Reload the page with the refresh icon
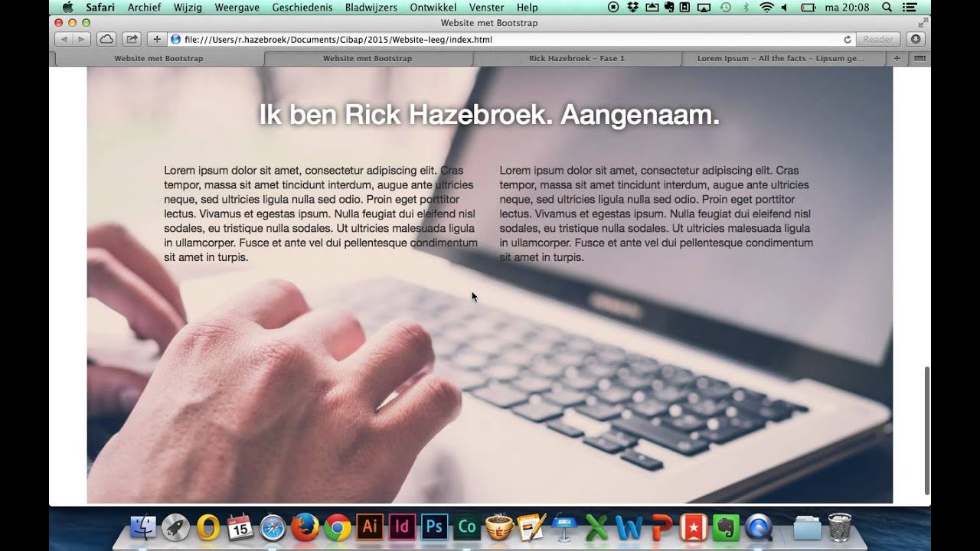Screen dimensions: 980x551 [848, 39]
